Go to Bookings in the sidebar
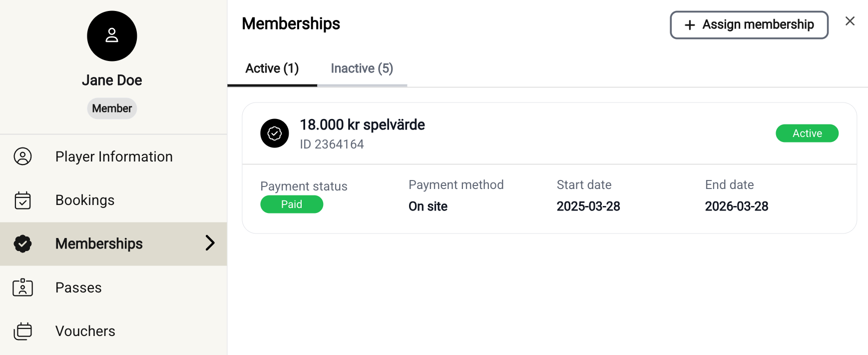The height and width of the screenshot is (355, 868). pyautogui.click(x=85, y=200)
